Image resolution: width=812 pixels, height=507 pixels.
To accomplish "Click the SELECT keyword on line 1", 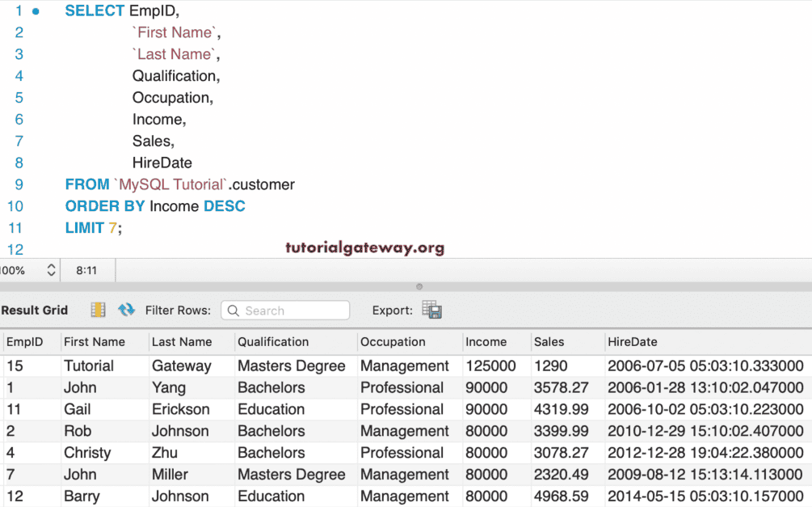I will click(95, 11).
